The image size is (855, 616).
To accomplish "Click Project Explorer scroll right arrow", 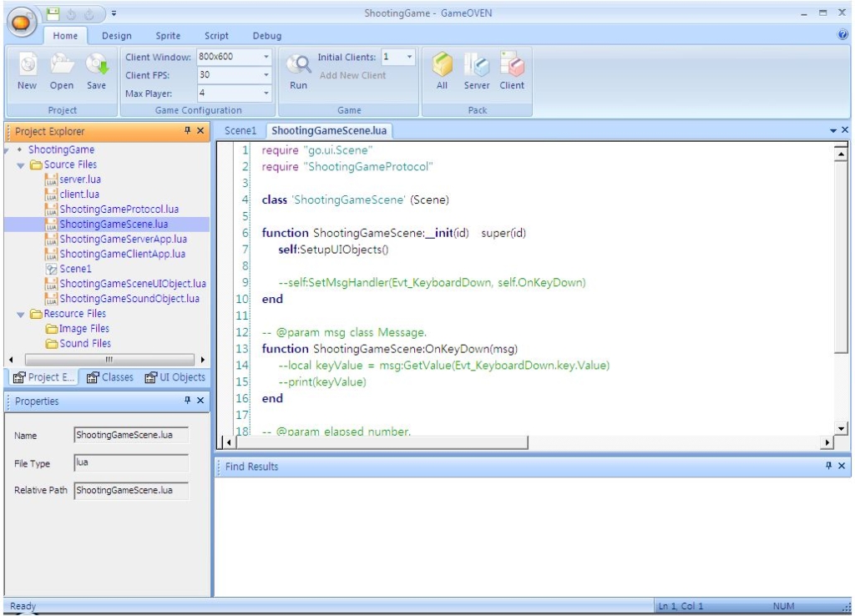I will pyautogui.click(x=202, y=359).
